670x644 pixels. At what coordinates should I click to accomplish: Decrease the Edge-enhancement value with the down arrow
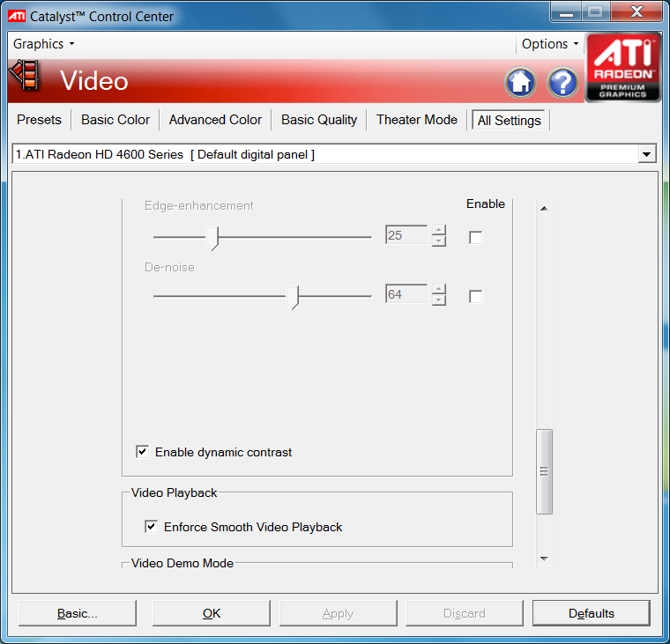pos(439,241)
